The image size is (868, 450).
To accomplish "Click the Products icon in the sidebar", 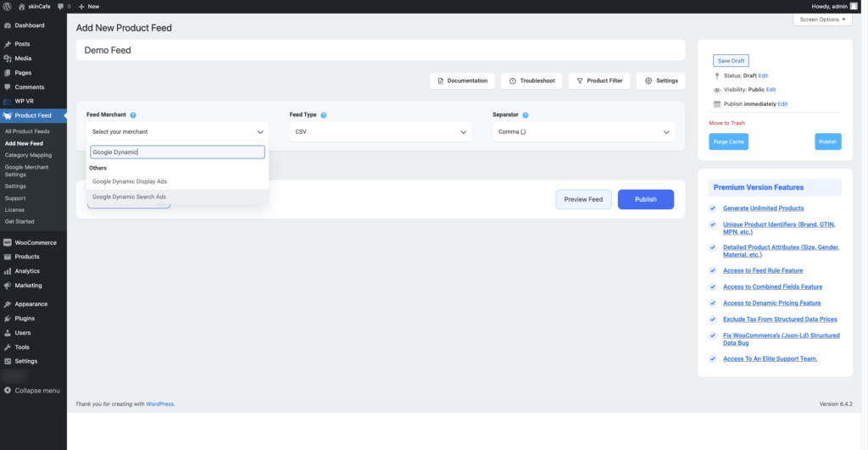I will (x=7, y=257).
